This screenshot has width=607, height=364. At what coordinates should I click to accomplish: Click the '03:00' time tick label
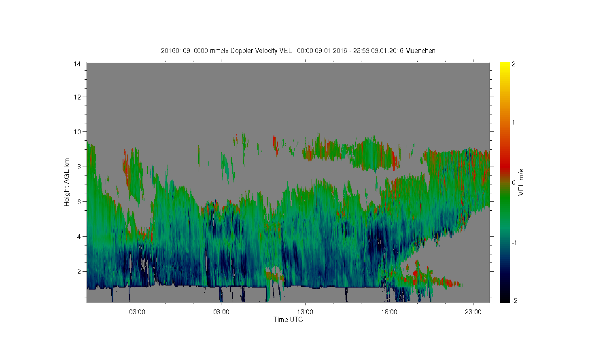[x=137, y=312]
